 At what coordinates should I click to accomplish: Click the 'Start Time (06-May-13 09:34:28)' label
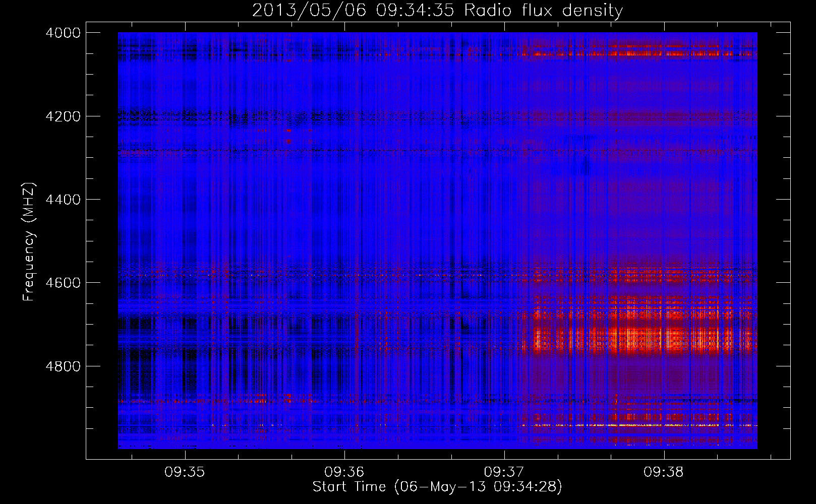(x=437, y=487)
